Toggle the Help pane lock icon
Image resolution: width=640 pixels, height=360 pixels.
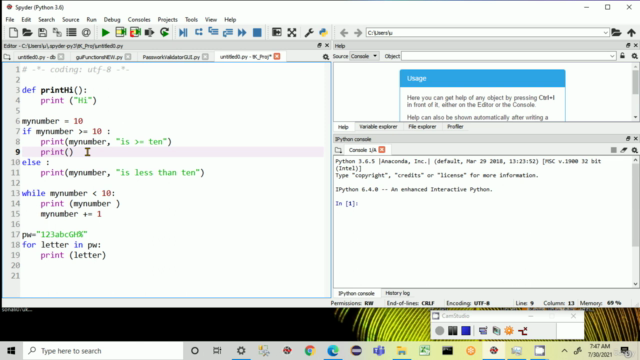pyautogui.click(x=622, y=56)
